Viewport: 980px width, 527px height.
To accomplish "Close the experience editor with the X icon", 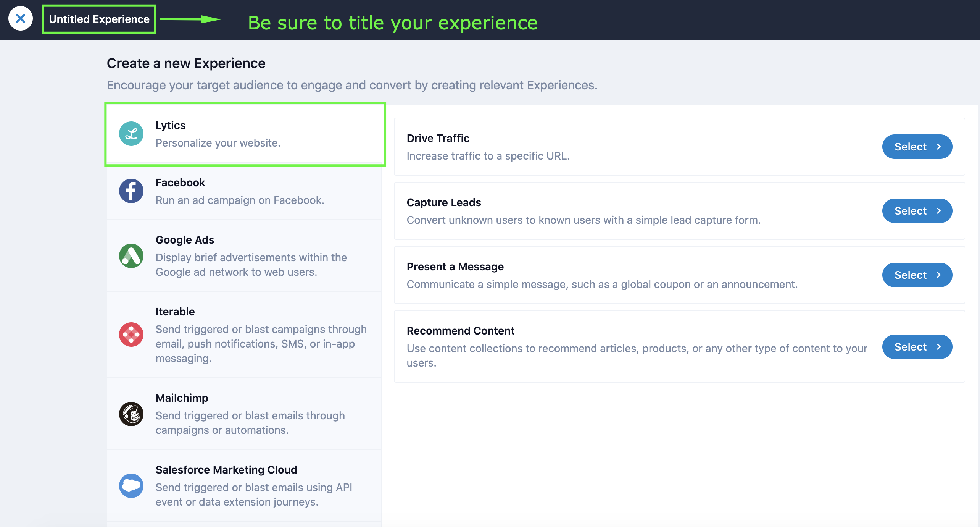I will [21, 18].
